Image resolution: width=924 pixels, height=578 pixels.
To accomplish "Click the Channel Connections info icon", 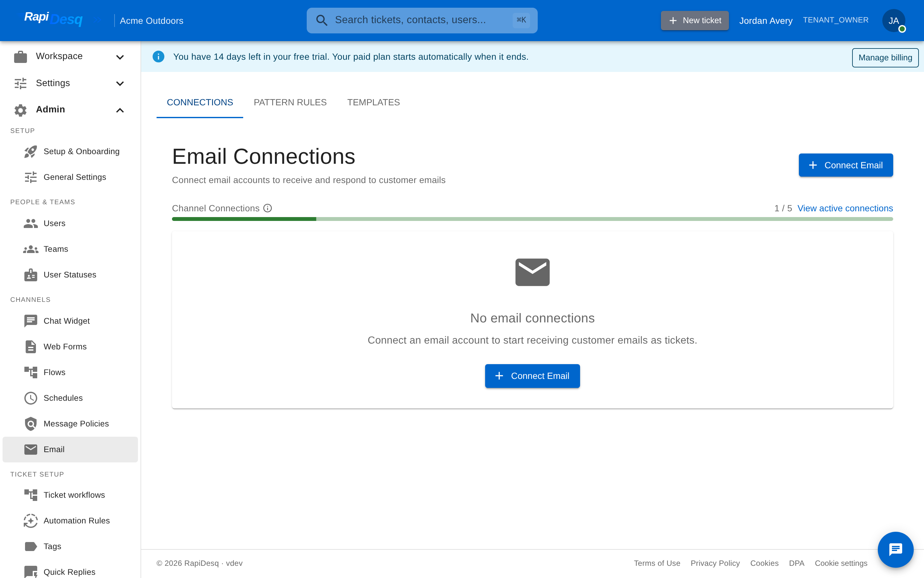I will pos(268,208).
